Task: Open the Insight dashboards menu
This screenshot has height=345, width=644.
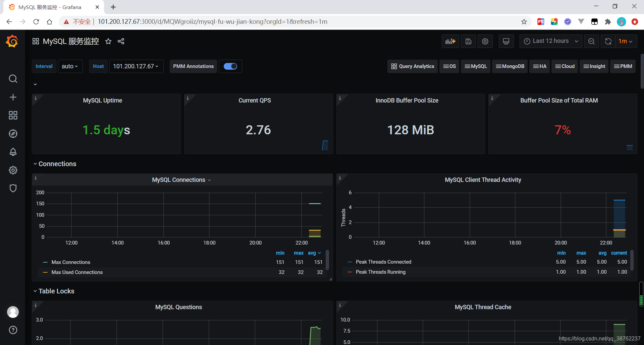Action: click(x=594, y=66)
